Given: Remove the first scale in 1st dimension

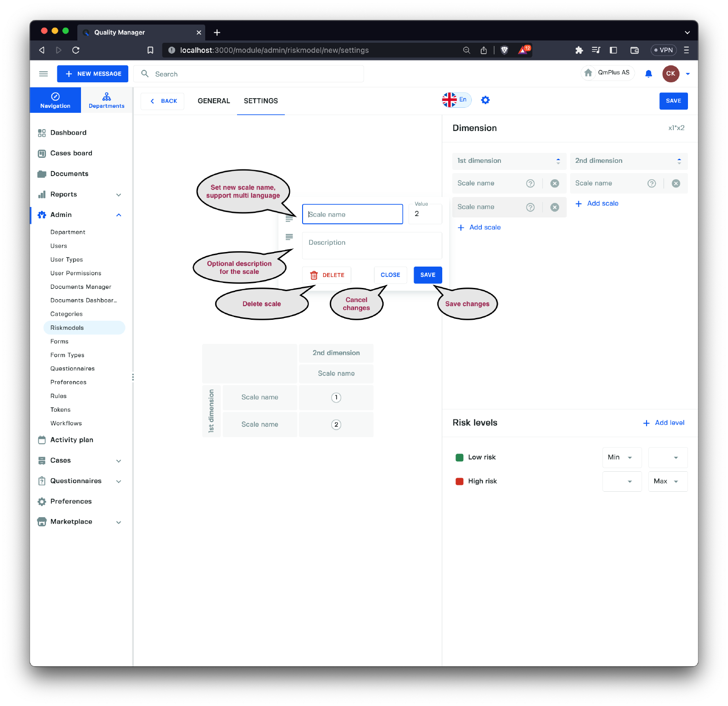Looking at the screenshot, I should click(555, 183).
